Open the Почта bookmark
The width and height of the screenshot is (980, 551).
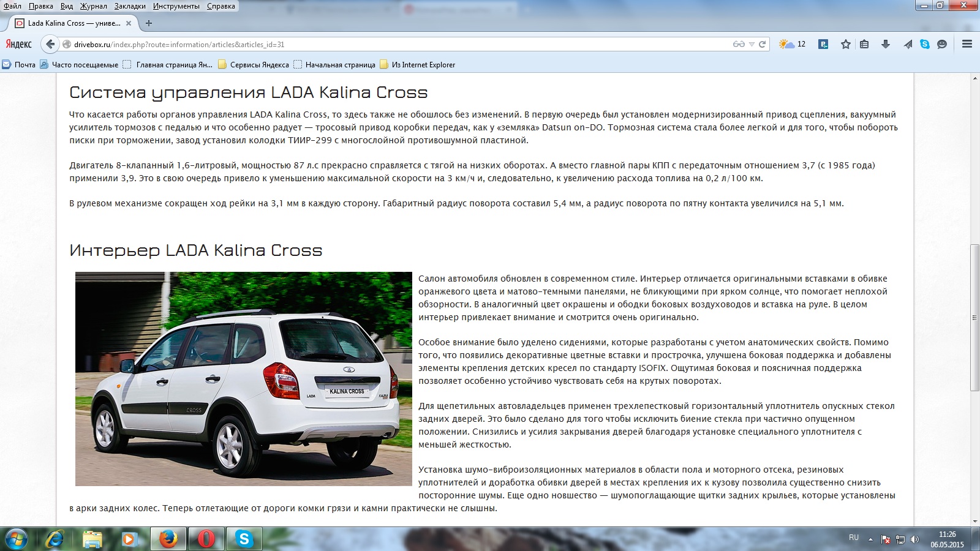point(19,64)
